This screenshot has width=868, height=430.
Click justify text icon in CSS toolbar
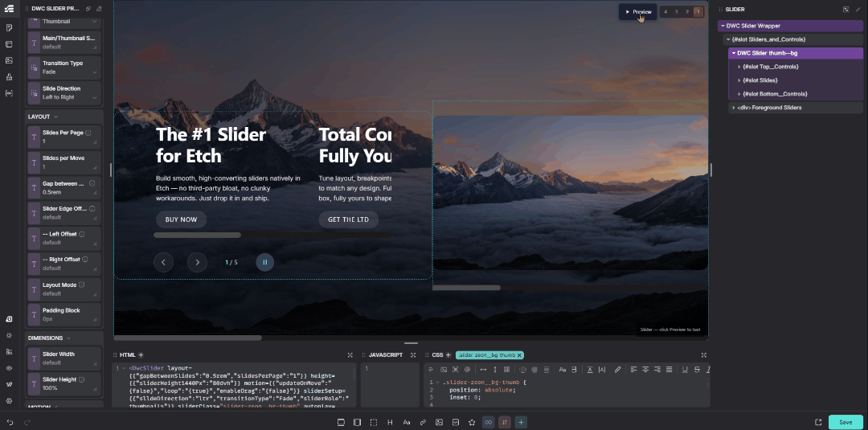point(669,369)
